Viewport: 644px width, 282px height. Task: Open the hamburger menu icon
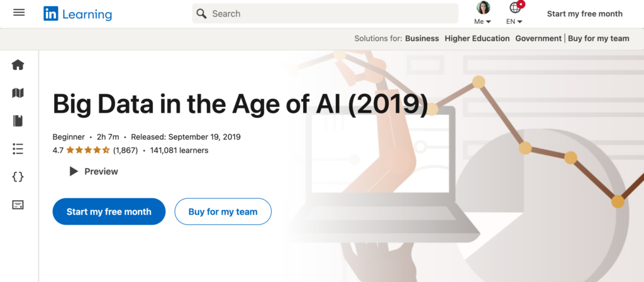pos(19,13)
